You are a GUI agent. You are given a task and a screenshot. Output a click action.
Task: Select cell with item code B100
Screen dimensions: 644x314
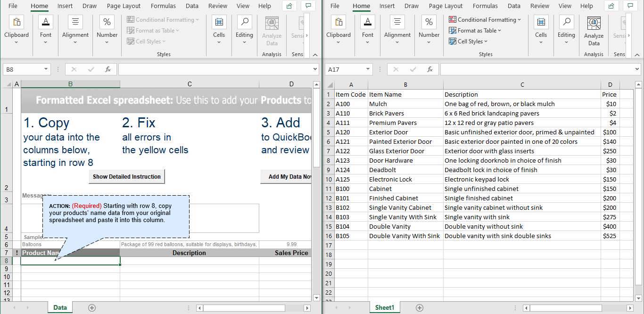click(351, 189)
